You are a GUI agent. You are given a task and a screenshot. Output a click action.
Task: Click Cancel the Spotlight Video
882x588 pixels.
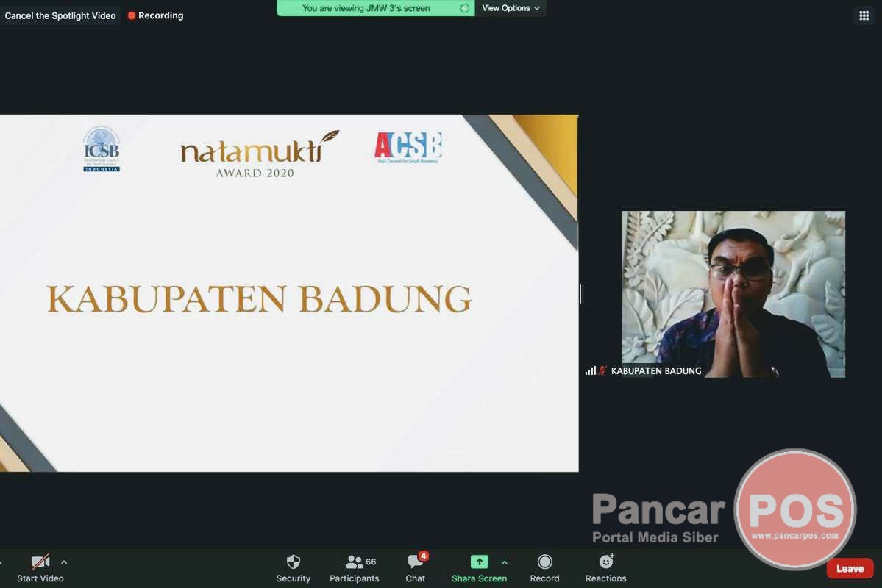60,15
